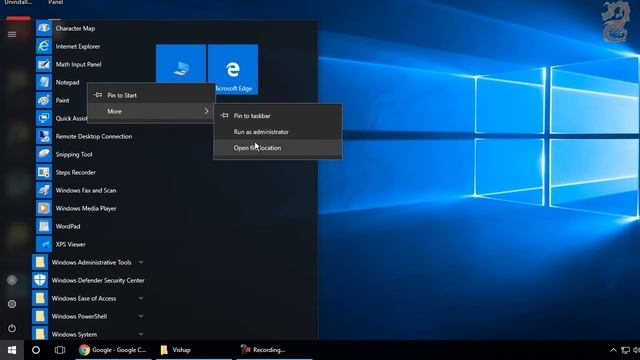The image size is (640, 360).
Task: Click the Notepad icon
Action: point(44,82)
